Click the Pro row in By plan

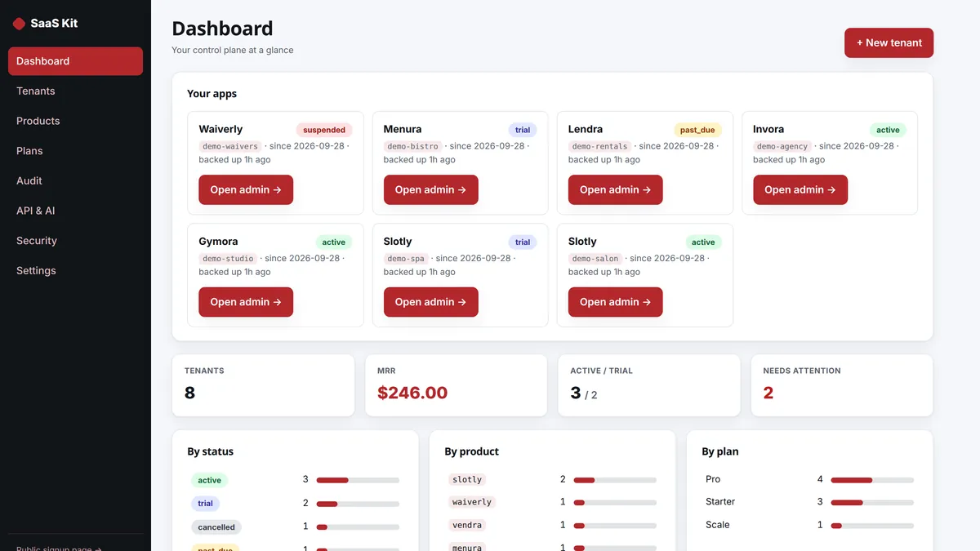point(809,479)
